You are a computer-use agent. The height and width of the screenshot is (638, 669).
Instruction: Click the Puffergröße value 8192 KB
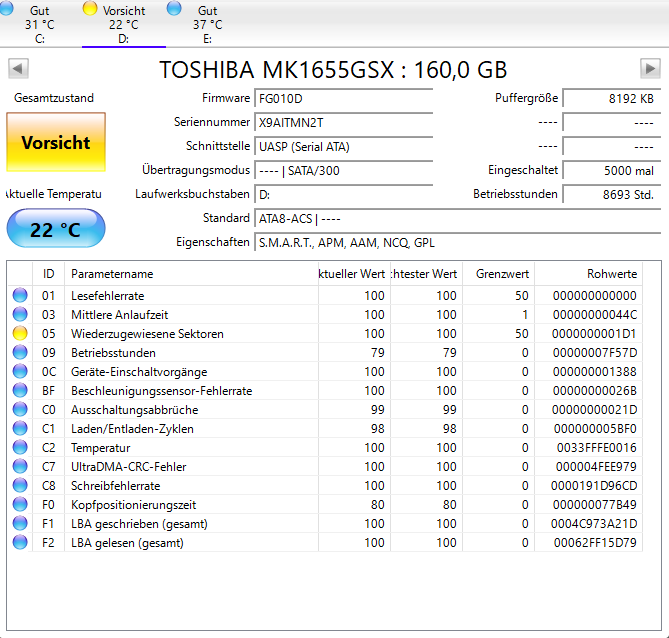point(611,99)
